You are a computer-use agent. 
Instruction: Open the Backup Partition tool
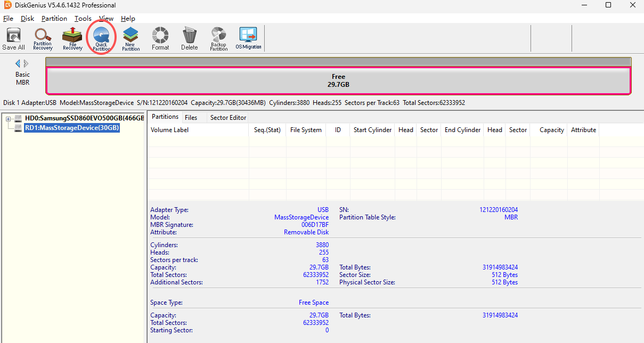(218, 38)
